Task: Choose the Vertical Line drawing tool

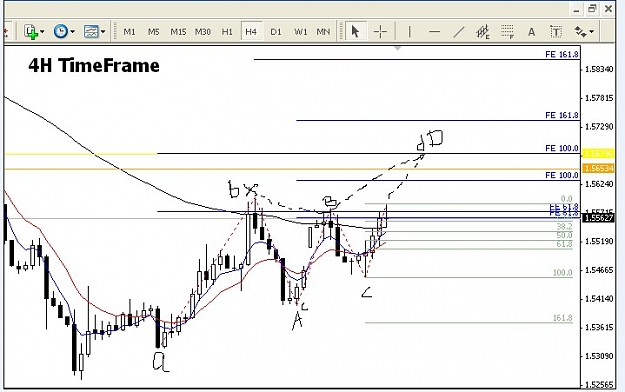Action: point(409,32)
